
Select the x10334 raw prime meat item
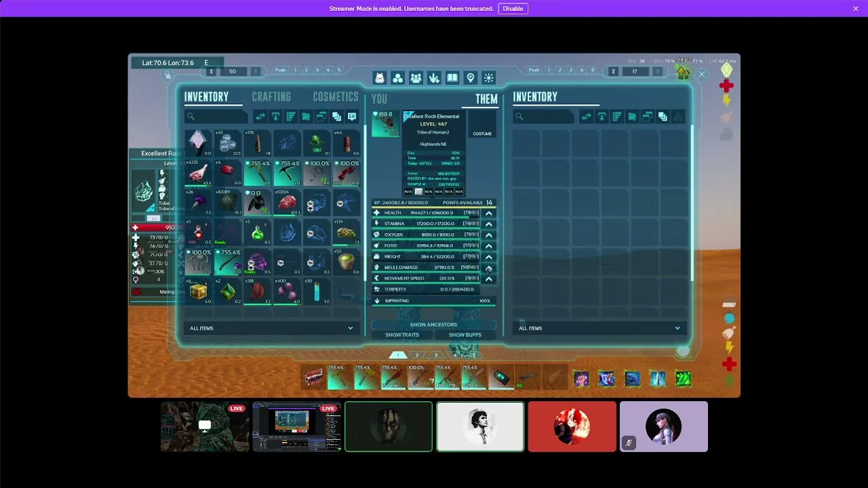coord(288,203)
